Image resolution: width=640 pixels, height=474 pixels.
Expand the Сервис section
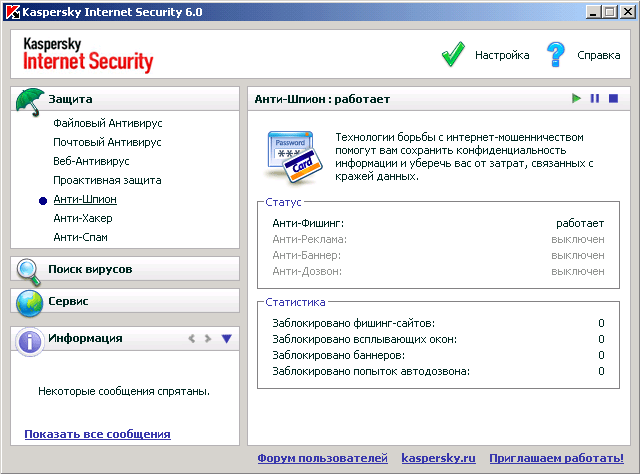click(69, 301)
